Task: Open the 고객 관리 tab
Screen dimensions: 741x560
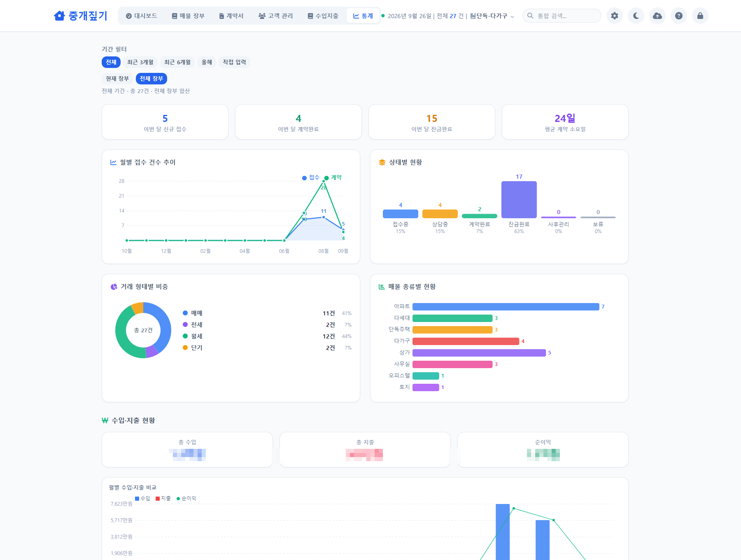Action: point(275,16)
